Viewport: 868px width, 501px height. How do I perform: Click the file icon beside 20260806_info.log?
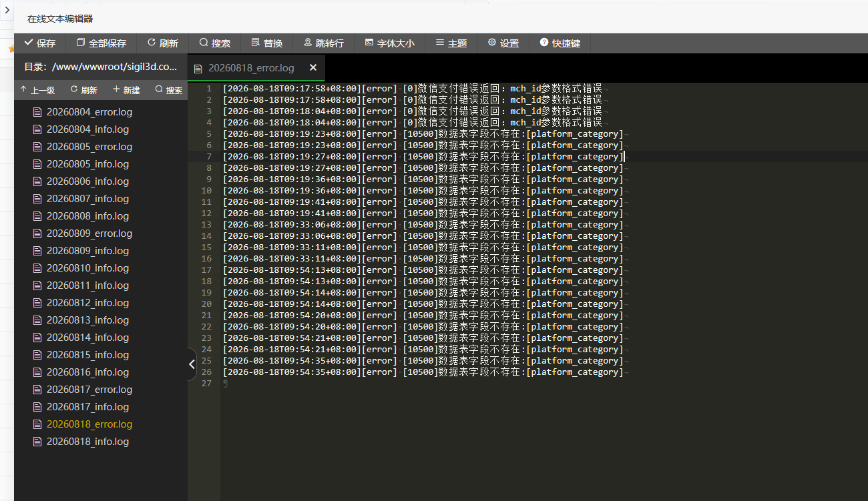click(37, 181)
